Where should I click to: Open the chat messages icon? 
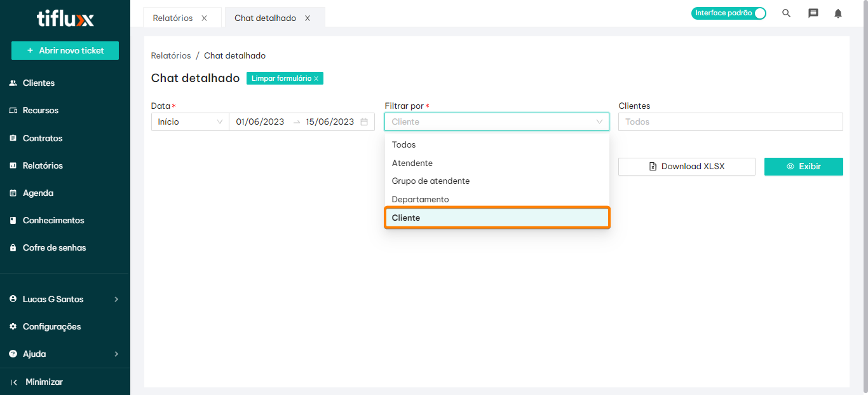pos(813,13)
